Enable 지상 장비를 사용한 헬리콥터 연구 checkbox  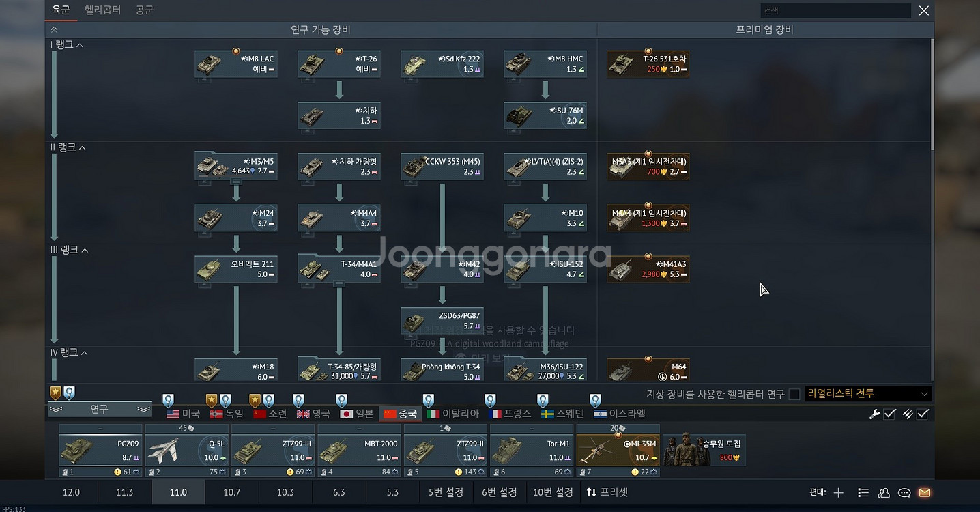[x=794, y=394]
